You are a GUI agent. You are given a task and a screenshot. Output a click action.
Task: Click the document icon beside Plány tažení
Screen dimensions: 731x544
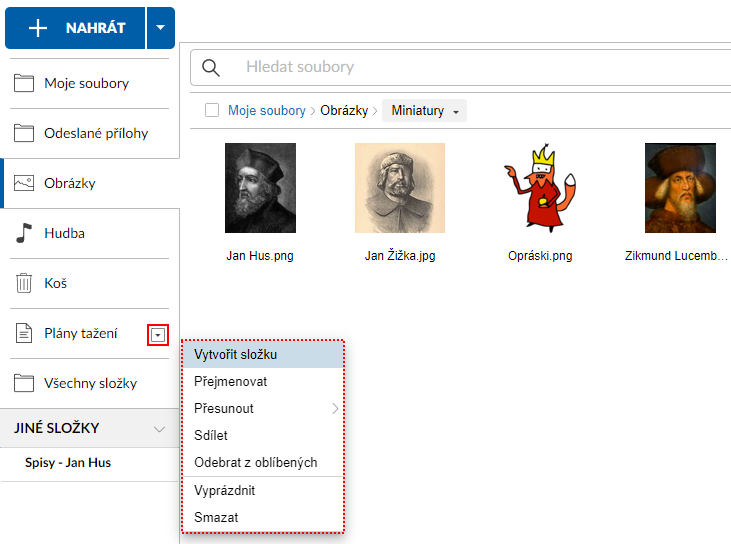(24, 333)
